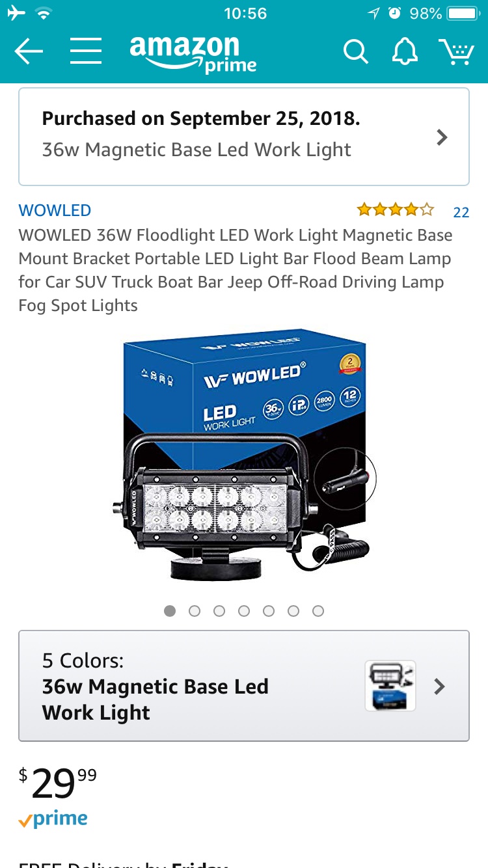Tap the four-star rating icons
This screenshot has height=868, width=488.
[395, 210]
